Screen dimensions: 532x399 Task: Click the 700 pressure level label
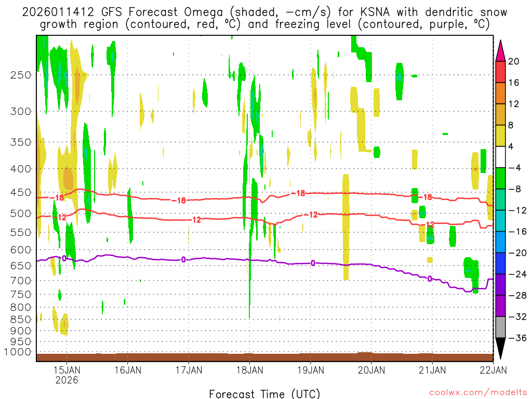pos(21,281)
